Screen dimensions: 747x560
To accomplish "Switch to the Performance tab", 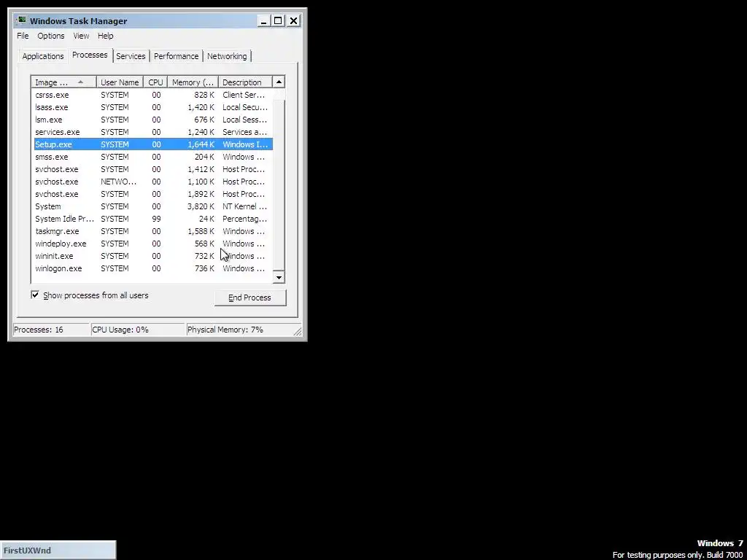I will (x=177, y=56).
